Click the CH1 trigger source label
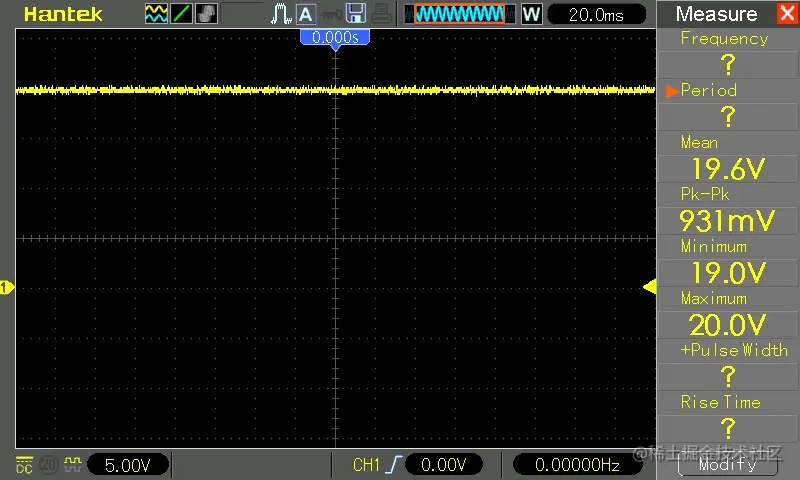 pos(366,465)
